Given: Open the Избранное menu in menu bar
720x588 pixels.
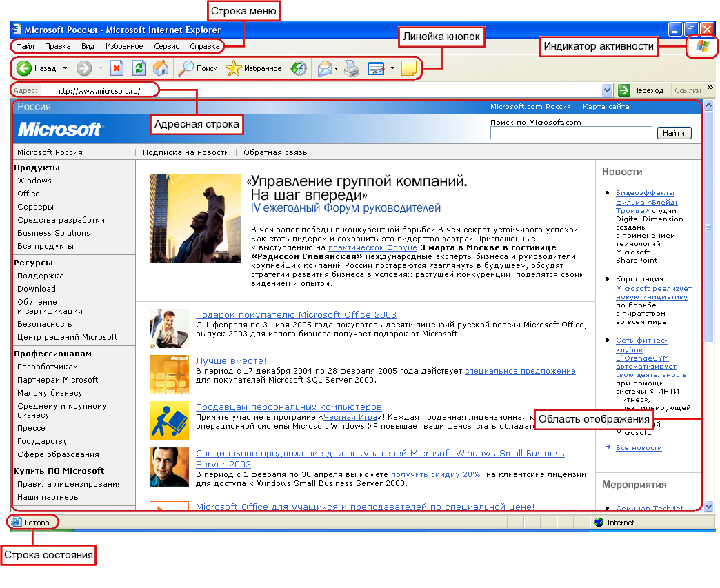Looking at the screenshot, I should 124,46.
